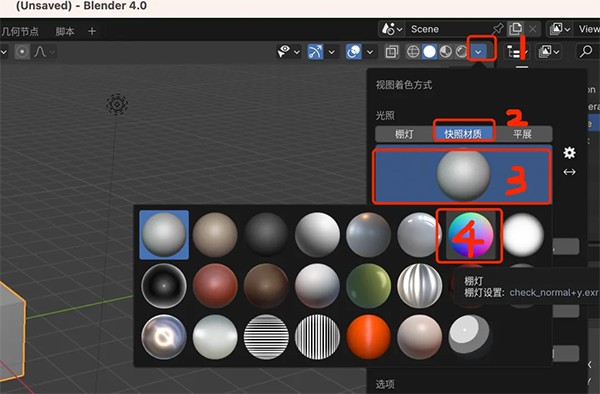Flip matcap with double-arrow icon
Image resolution: width=600 pixels, height=394 pixels.
coord(569,172)
